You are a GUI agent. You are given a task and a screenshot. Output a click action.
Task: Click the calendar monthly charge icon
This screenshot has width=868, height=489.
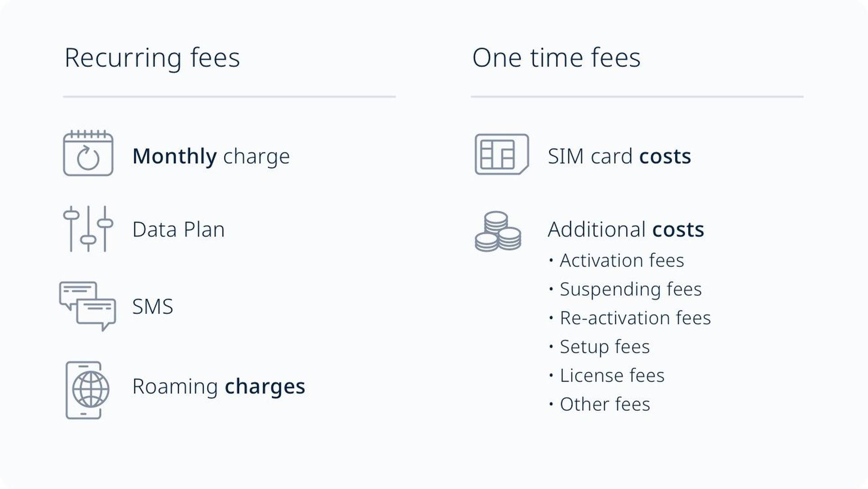[88, 153]
